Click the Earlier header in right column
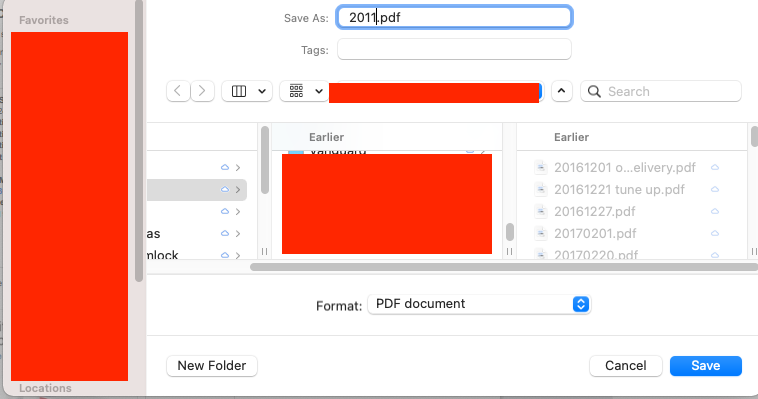 [x=571, y=137]
